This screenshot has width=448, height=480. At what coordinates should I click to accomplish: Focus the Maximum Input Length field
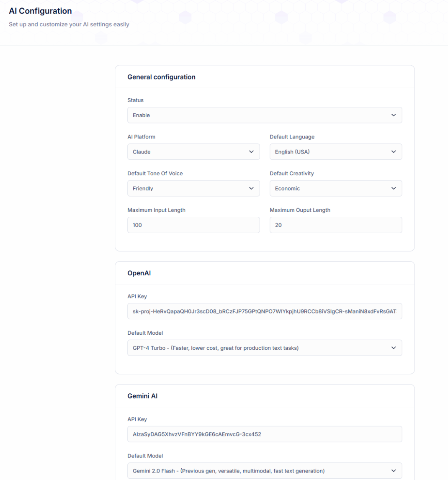click(193, 225)
